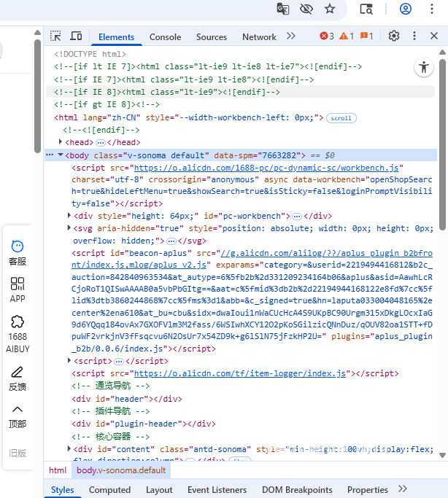Click ellipsis inside the svg element
Viewport: 448px width, 498px height.
coord(171,241)
